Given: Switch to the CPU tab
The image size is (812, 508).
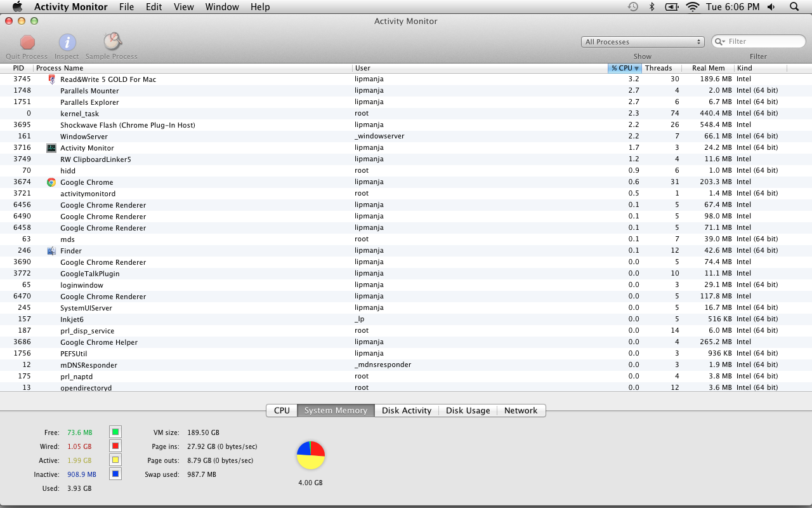Looking at the screenshot, I should [282, 411].
